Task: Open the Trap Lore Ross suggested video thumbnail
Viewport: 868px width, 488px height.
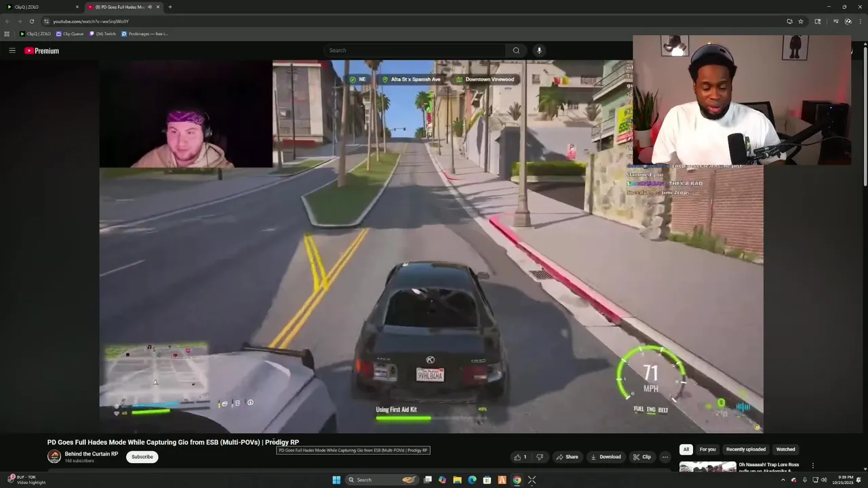Action: click(707, 467)
